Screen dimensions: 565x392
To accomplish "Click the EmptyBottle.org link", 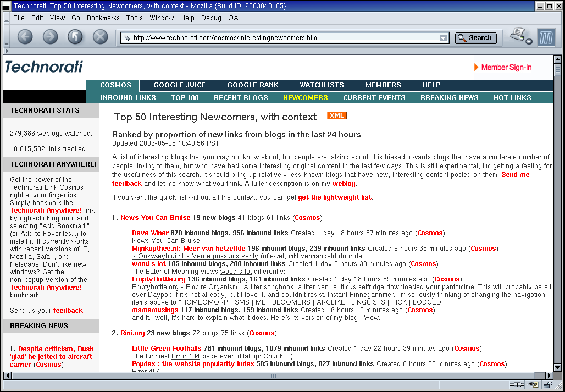I will (x=158, y=279).
